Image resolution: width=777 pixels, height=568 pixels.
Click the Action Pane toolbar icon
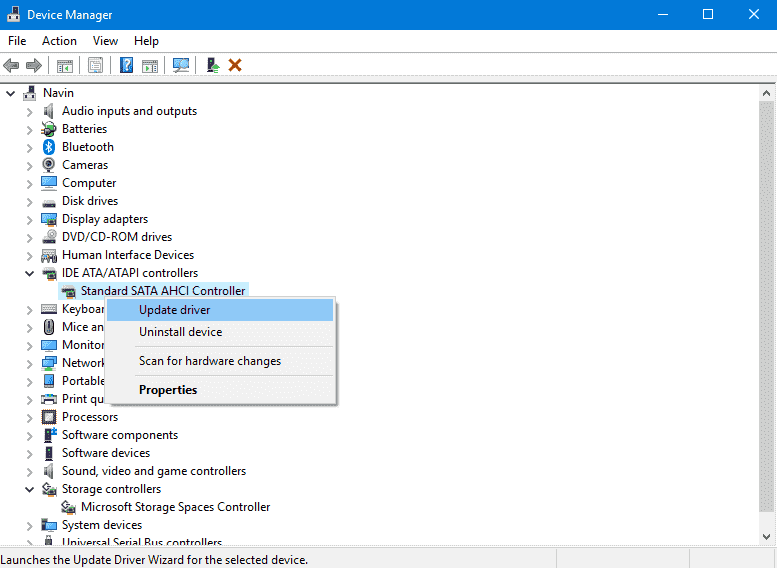click(150, 65)
